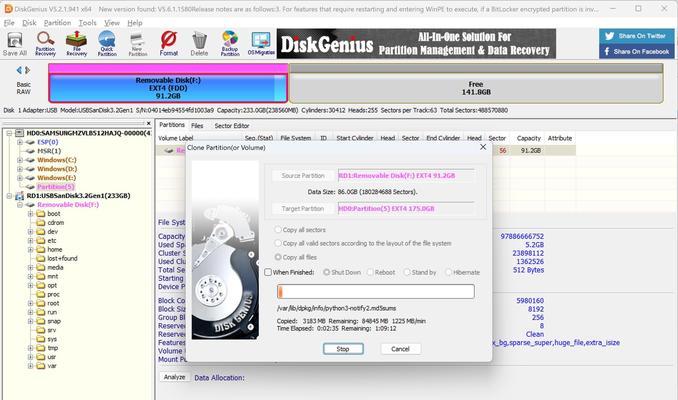Select the Shut Down radio option

click(326, 272)
